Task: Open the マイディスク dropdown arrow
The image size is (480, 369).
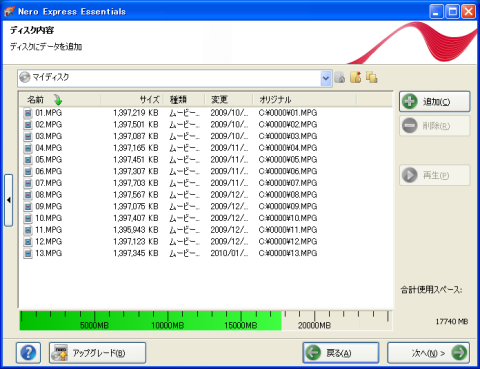Action: pos(326,79)
